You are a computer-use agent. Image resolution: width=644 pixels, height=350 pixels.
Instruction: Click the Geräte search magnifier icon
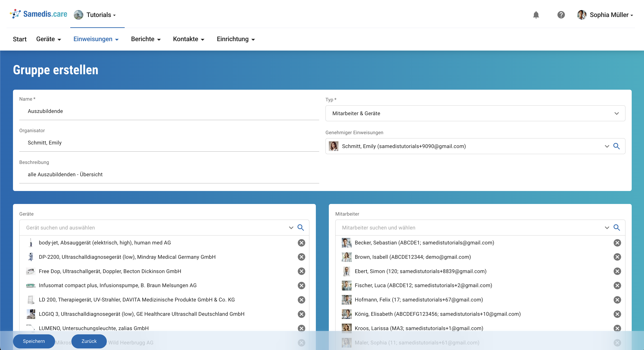click(301, 228)
